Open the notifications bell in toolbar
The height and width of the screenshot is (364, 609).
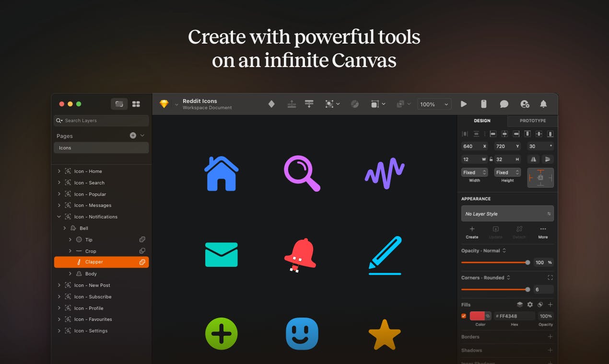(x=543, y=104)
